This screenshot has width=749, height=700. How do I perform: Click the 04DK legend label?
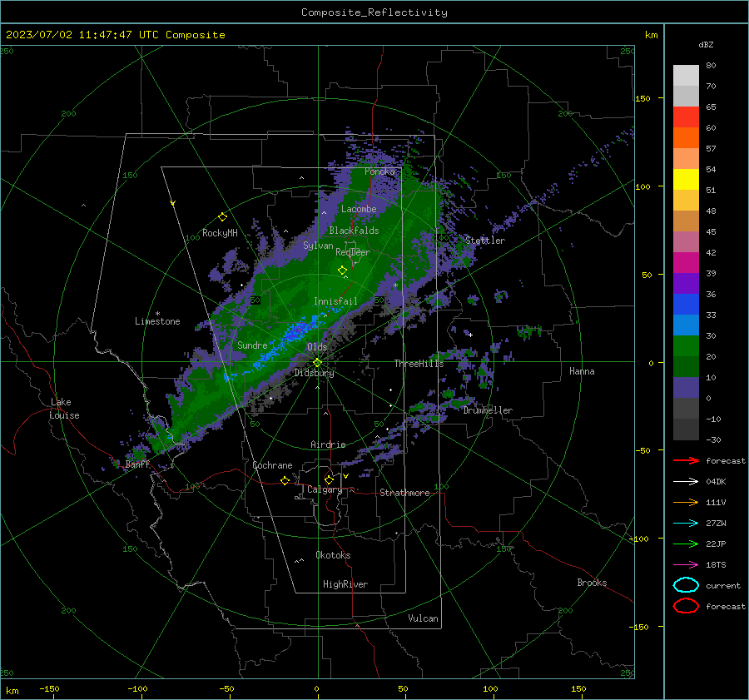coord(716,482)
